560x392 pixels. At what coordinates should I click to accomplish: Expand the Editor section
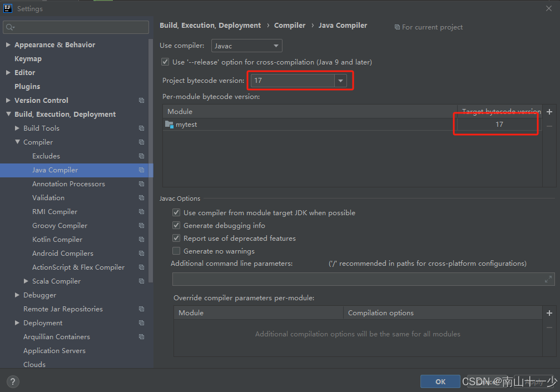pyautogui.click(x=8, y=72)
